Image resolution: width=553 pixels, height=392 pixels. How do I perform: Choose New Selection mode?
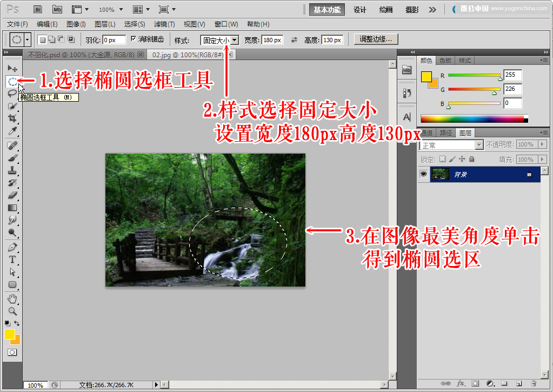[42, 39]
